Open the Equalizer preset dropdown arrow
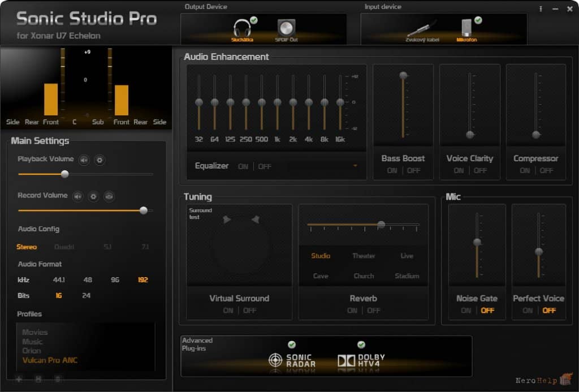Viewport: 579px width, 392px height. click(355, 166)
